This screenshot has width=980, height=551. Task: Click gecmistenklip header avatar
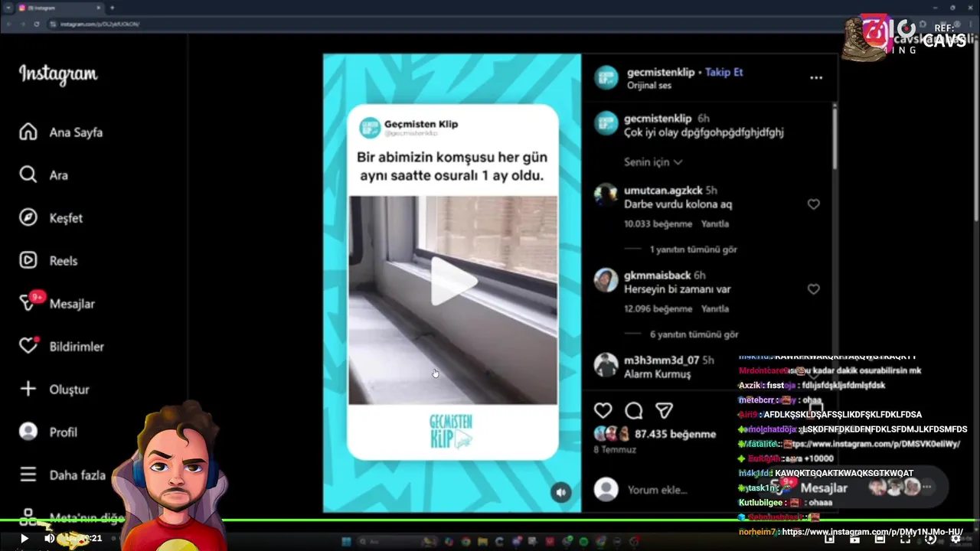pos(606,78)
